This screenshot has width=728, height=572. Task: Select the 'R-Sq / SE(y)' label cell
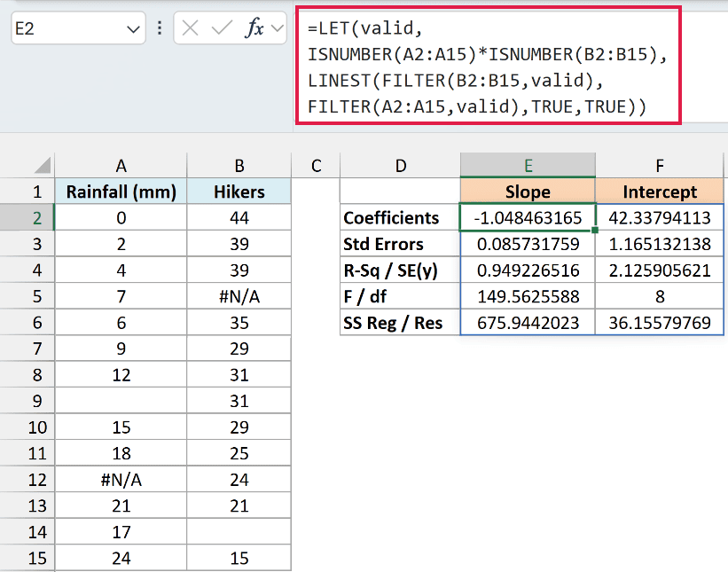pyautogui.click(x=400, y=270)
